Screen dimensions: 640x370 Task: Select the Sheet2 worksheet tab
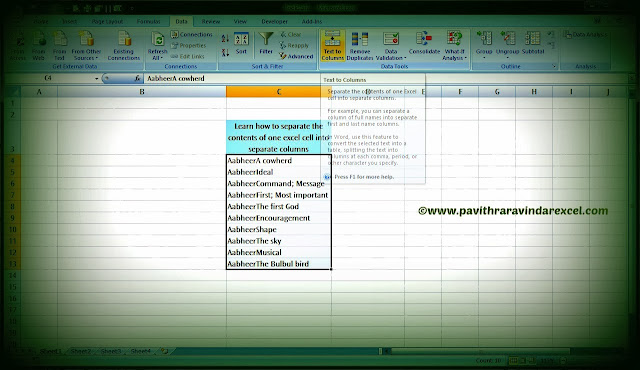pyautogui.click(x=80, y=351)
